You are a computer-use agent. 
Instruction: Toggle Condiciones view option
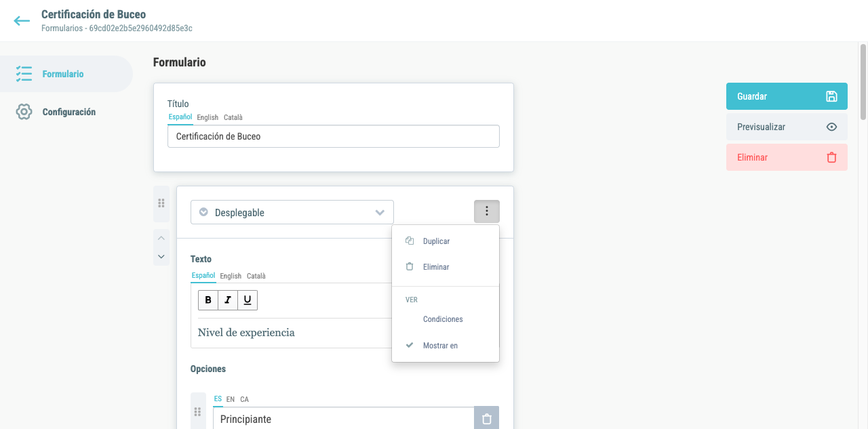(x=446, y=319)
